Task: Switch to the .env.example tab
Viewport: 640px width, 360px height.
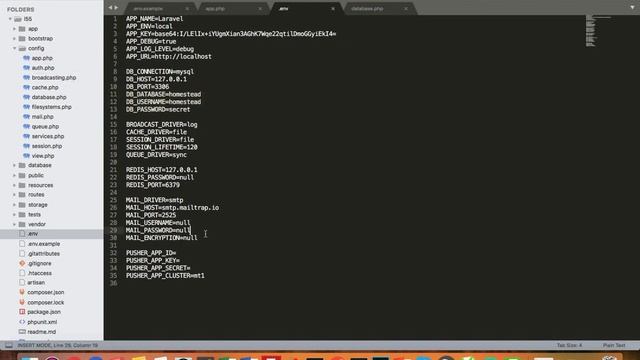Action: pos(159,8)
